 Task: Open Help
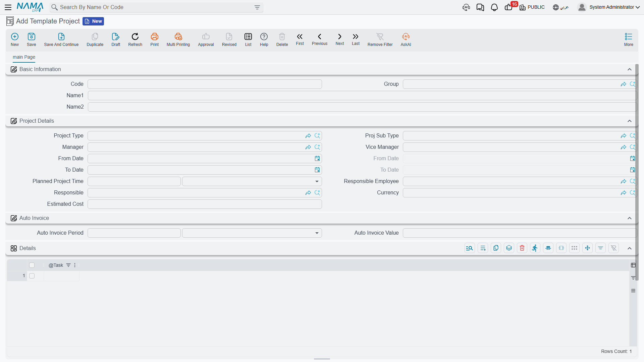click(x=264, y=40)
